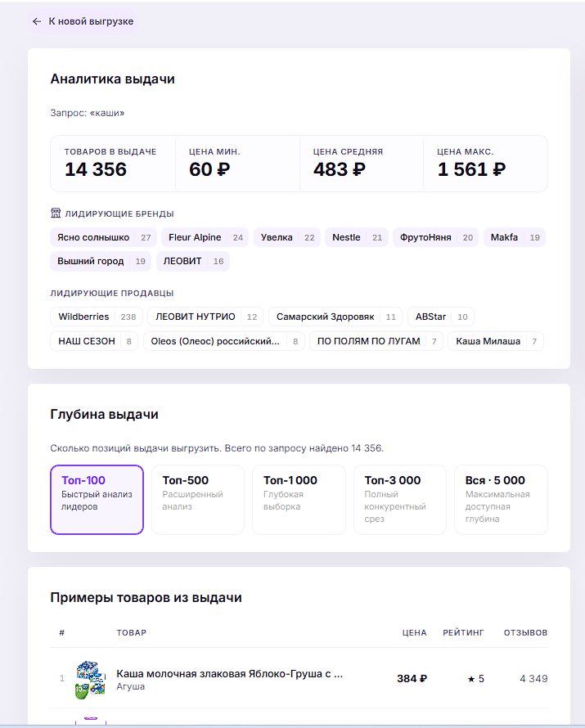Click the 'Примеры товаров из выдачи' heading
The width and height of the screenshot is (585, 728).
(x=146, y=598)
